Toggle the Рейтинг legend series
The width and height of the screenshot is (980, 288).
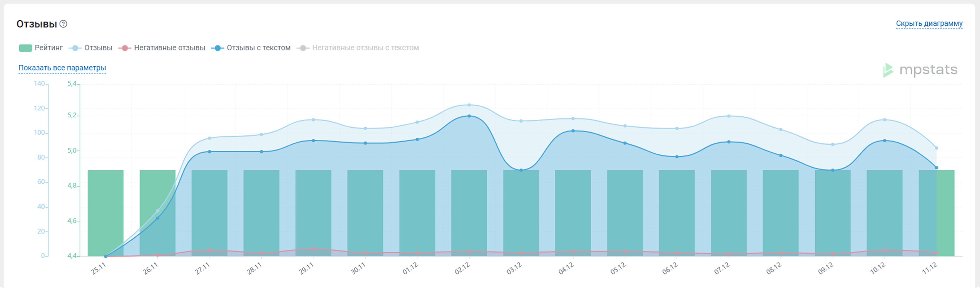(x=49, y=48)
